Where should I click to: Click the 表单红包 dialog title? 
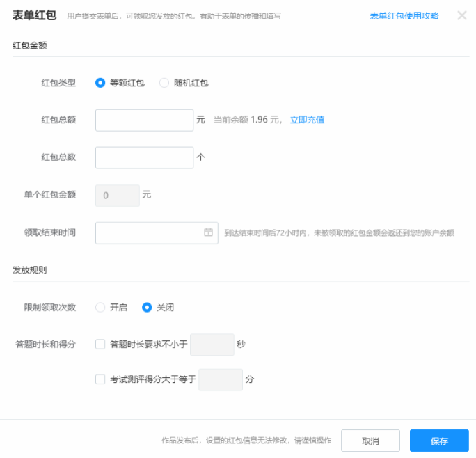(x=34, y=15)
